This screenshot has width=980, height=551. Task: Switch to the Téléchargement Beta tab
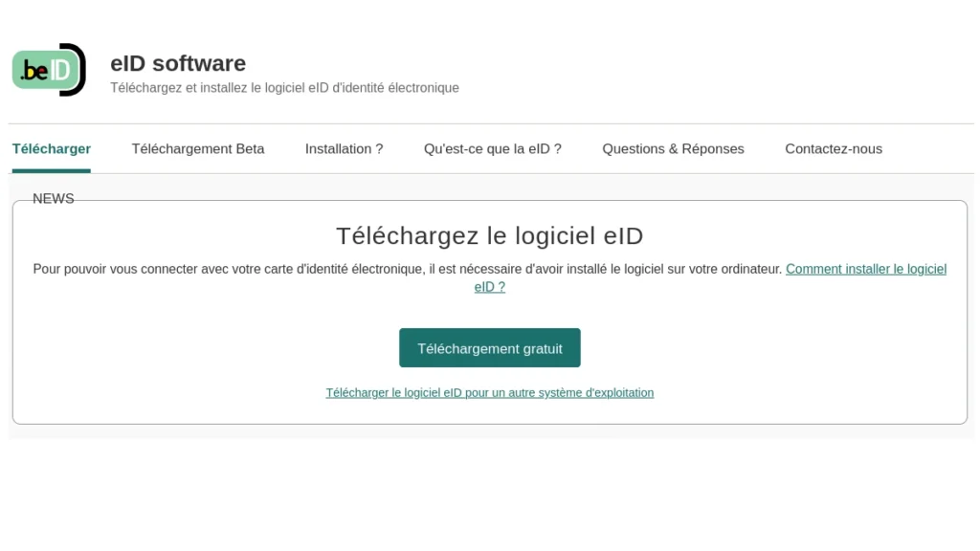198,149
